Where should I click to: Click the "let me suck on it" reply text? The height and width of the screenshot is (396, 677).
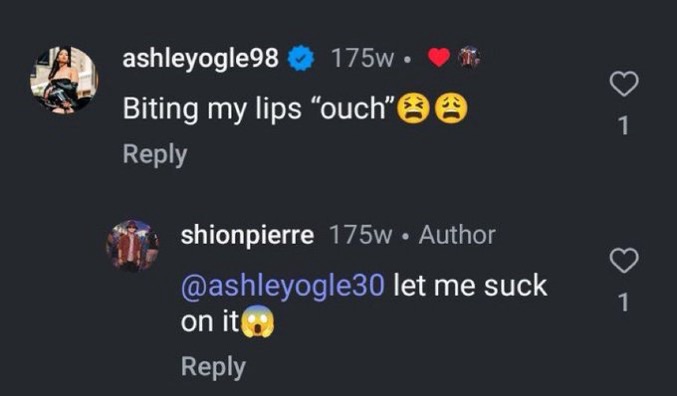[x=364, y=304]
